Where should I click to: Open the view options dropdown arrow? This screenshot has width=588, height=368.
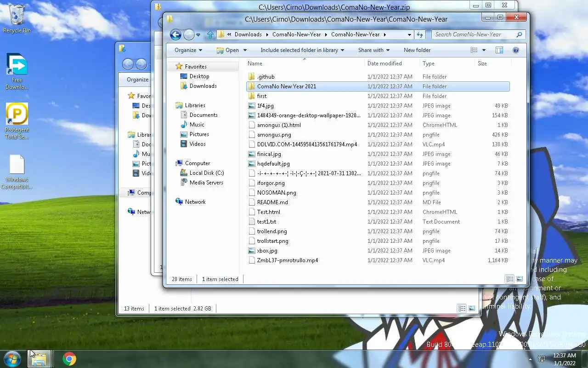484,50
